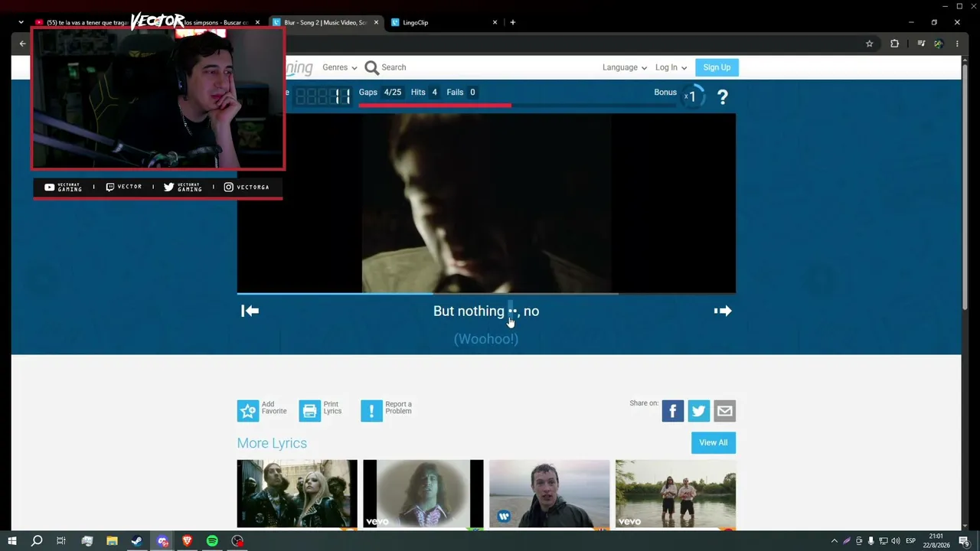This screenshot has width=980, height=551.
Task: Close the Blur - Song 2 tab
Action: [376, 22]
